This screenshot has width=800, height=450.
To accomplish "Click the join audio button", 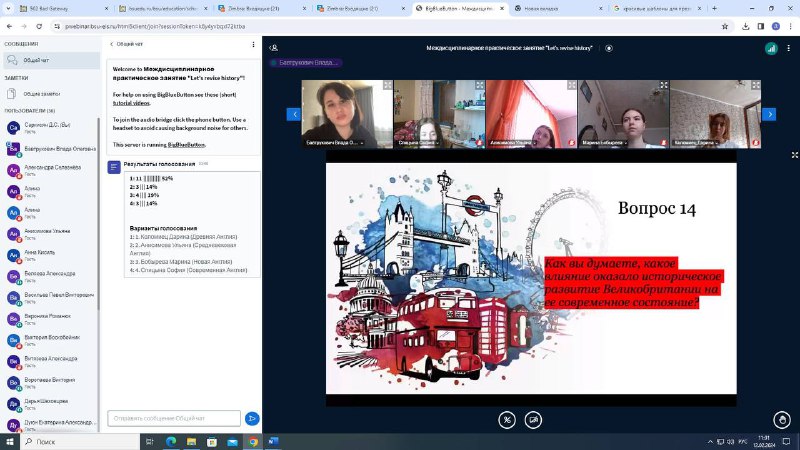I will click(x=507, y=420).
